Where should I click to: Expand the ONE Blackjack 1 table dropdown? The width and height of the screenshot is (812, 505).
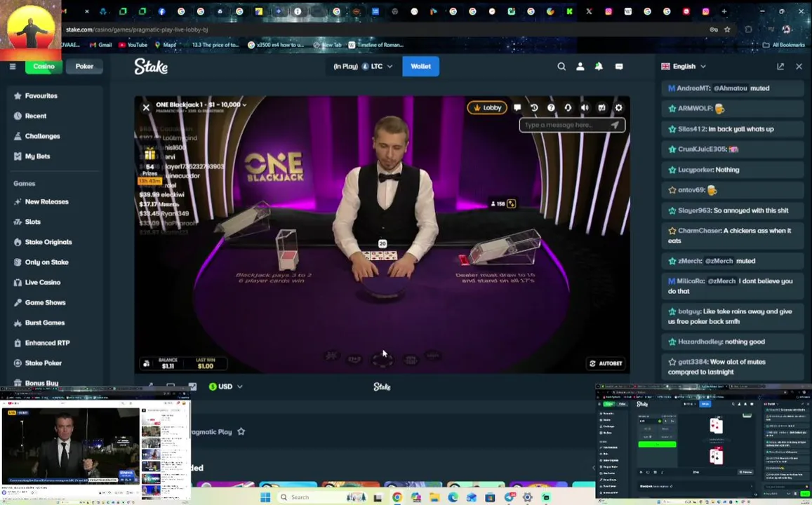tap(201, 105)
